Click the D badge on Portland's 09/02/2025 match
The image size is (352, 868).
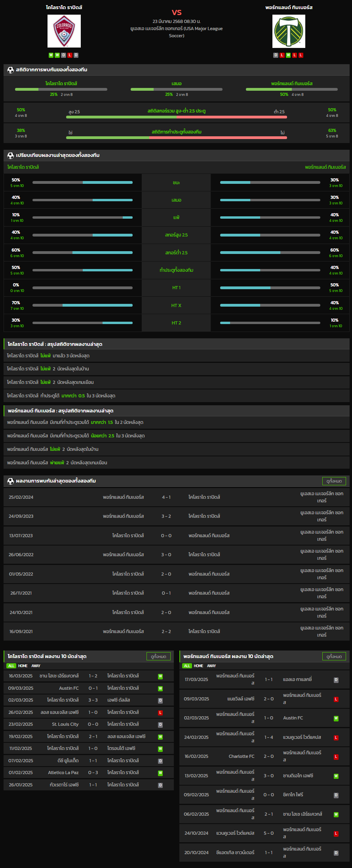point(336,795)
